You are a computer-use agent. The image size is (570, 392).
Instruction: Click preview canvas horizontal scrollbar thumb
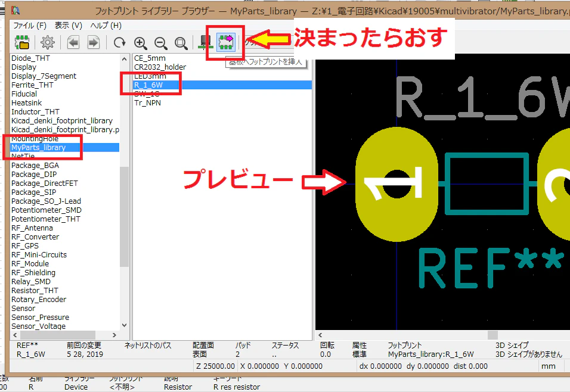pyautogui.click(x=492, y=335)
